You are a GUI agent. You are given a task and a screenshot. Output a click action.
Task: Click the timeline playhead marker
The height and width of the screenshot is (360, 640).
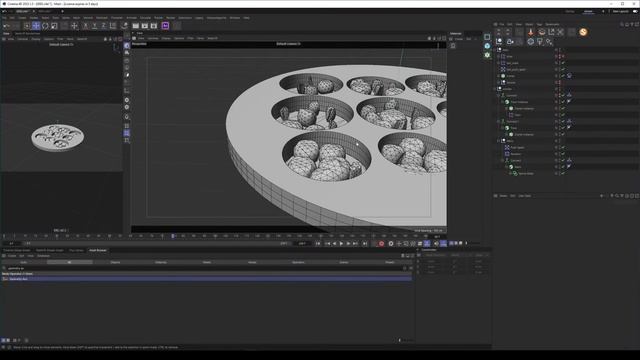click(173, 236)
